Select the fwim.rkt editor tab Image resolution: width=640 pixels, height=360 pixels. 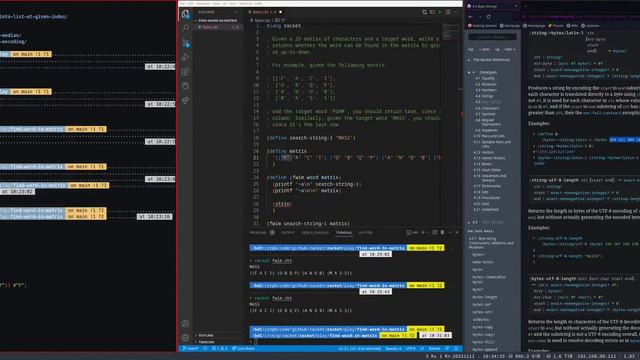(x=265, y=12)
